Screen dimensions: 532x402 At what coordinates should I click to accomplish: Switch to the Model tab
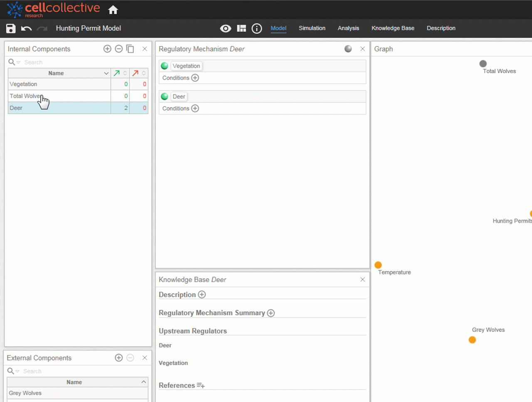[x=278, y=28]
